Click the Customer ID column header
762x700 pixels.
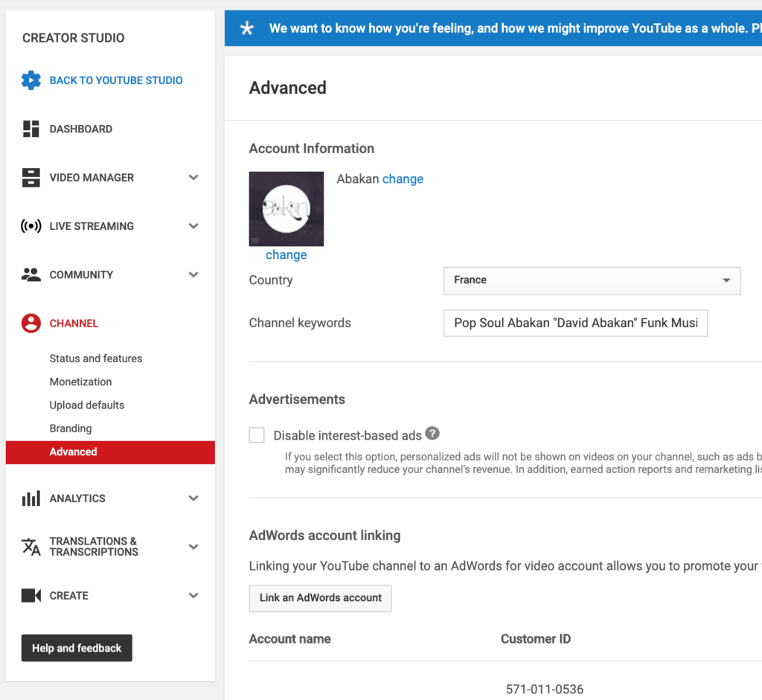[536, 639]
